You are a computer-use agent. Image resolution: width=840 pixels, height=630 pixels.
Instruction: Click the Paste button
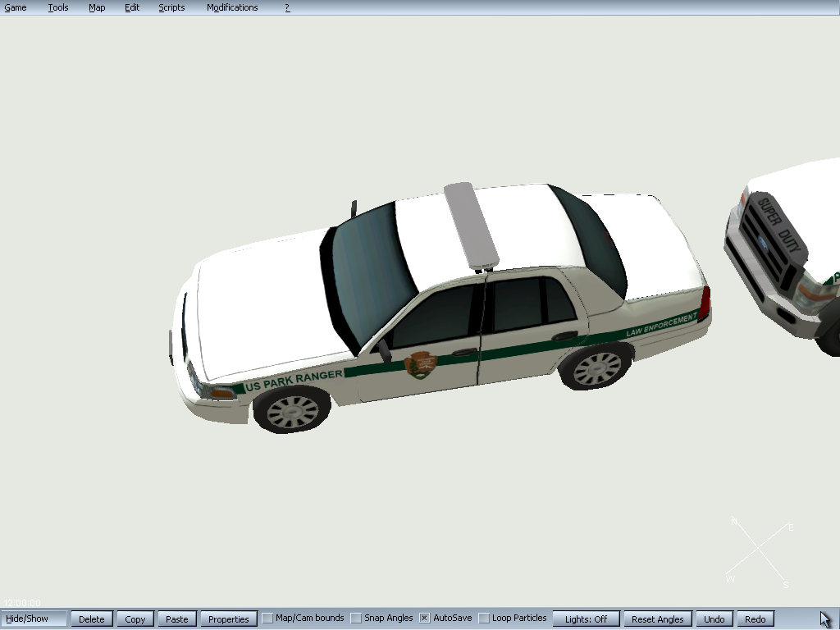(x=177, y=619)
